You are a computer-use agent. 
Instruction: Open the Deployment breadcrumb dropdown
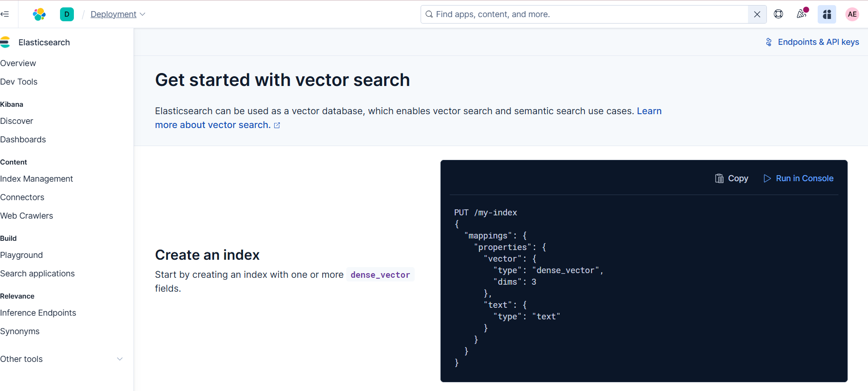click(x=118, y=14)
